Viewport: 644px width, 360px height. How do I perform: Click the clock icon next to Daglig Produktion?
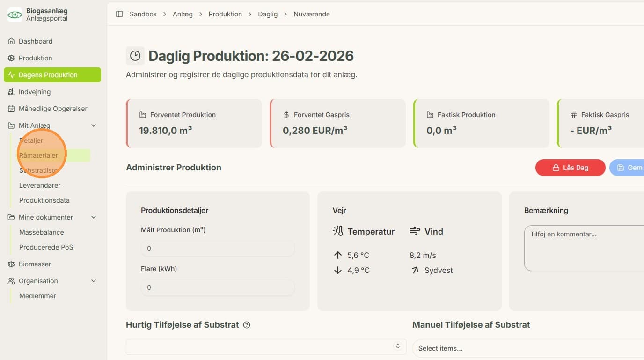point(135,56)
